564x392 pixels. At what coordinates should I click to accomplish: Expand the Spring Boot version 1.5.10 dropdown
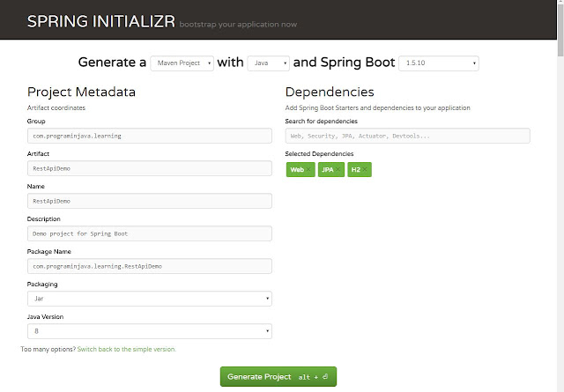click(438, 63)
